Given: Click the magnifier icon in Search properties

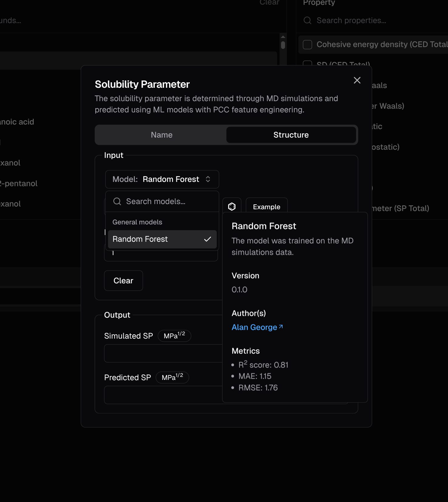Looking at the screenshot, I should pyautogui.click(x=307, y=20).
